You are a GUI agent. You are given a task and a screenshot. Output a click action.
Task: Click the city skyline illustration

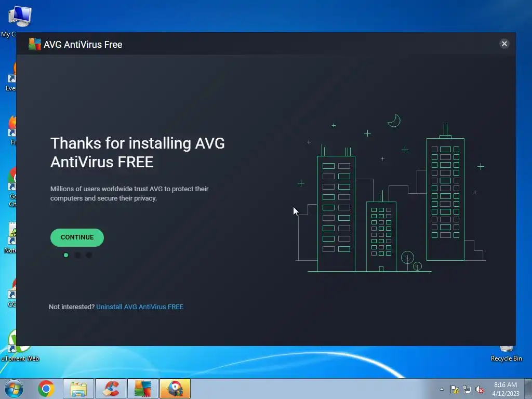[391, 193]
